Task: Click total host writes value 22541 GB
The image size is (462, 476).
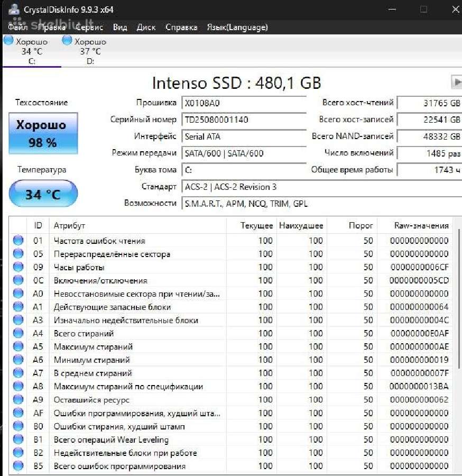Action: 430,120
